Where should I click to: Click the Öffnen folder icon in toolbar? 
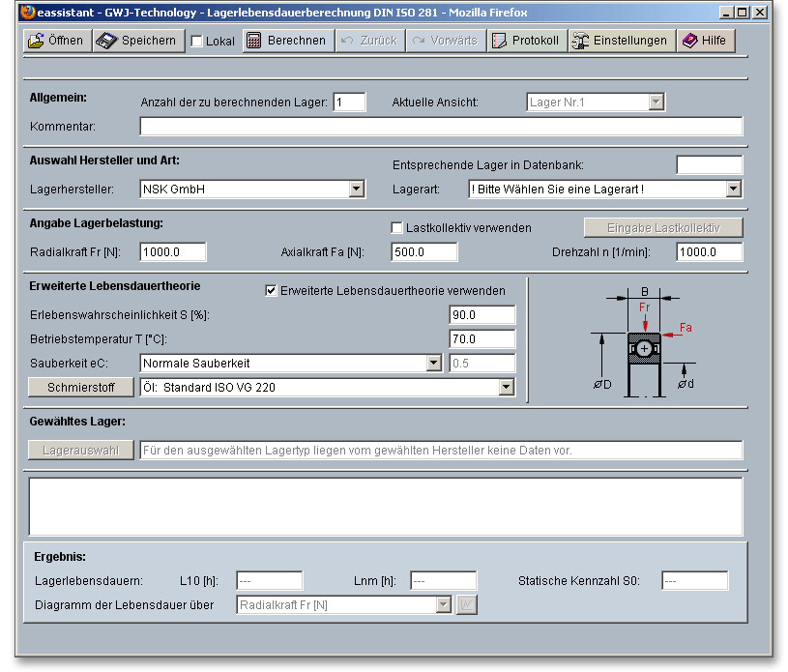pyautogui.click(x=36, y=41)
